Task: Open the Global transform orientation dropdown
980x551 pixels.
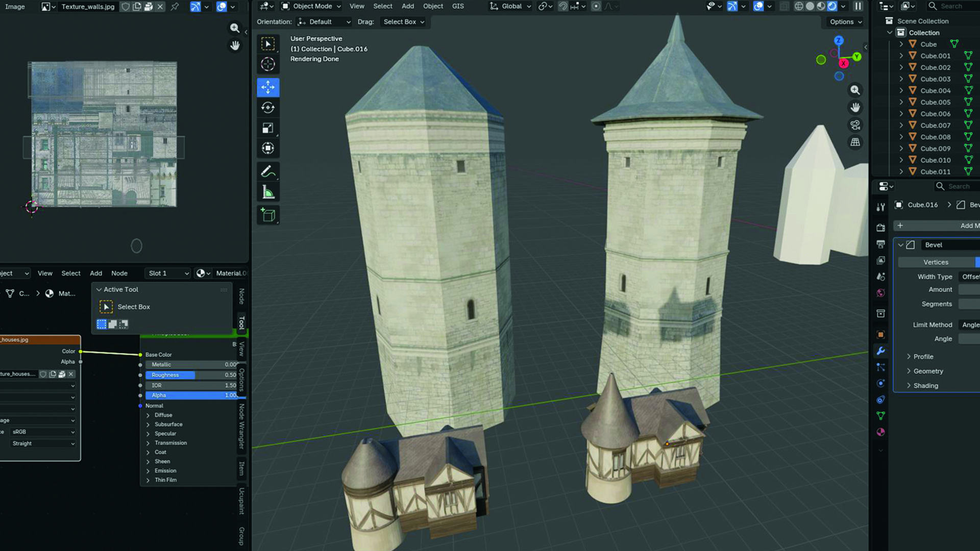Action: [x=510, y=6]
